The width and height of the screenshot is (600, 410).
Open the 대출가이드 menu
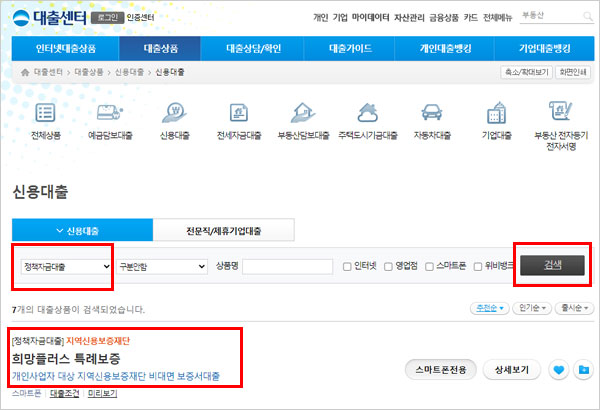(x=350, y=49)
